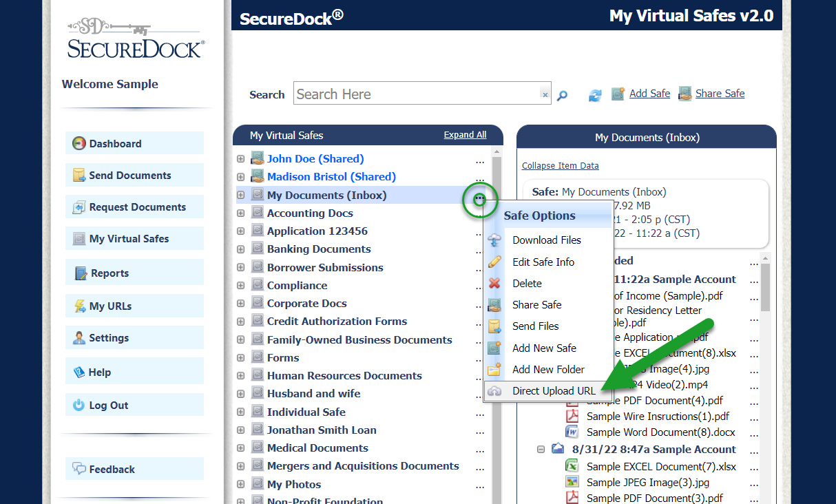836x504 pixels.
Task: Click the Dashboard gauge icon
Action: 79,143
